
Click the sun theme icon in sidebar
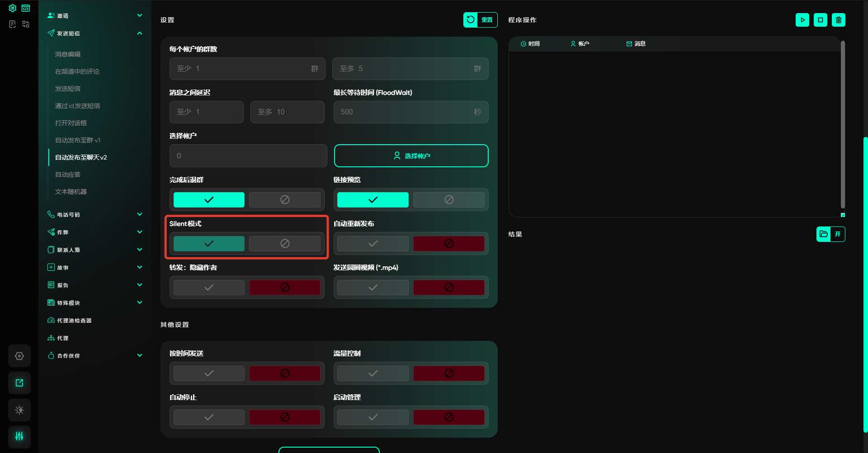[x=19, y=410]
